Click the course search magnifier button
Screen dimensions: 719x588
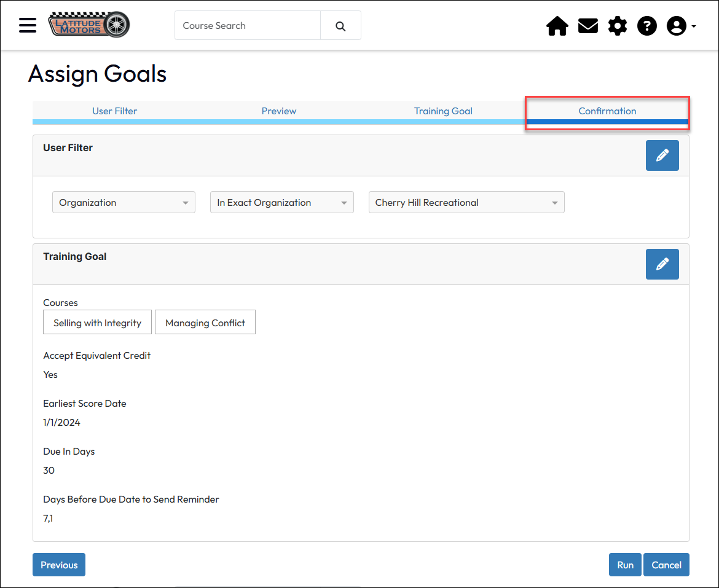[340, 26]
